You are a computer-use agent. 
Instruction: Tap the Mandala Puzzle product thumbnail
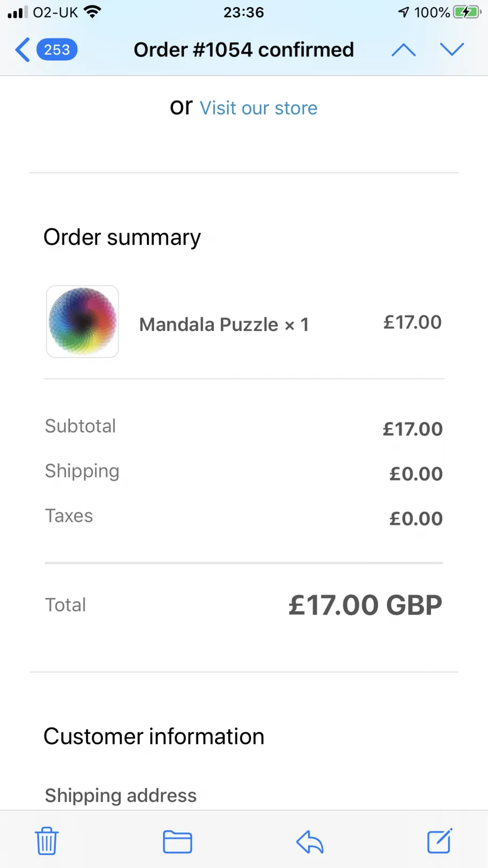(x=82, y=321)
